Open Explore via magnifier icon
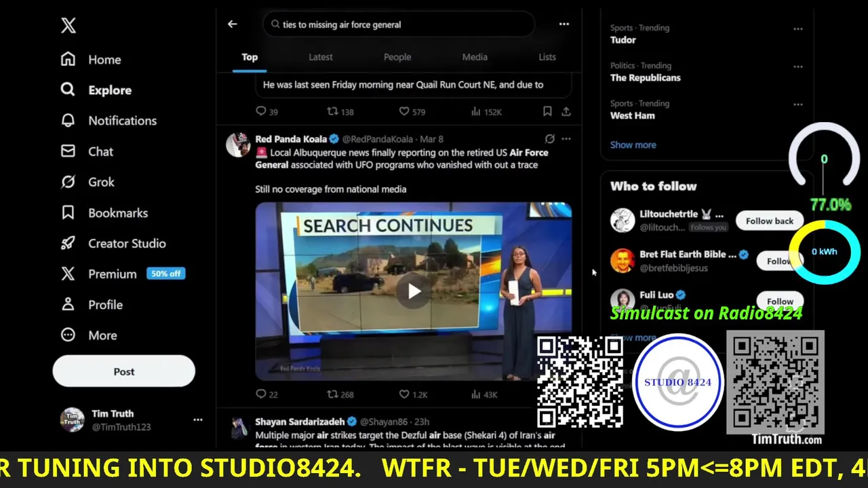Viewport: 868px width, 488px height. (68, 90)
